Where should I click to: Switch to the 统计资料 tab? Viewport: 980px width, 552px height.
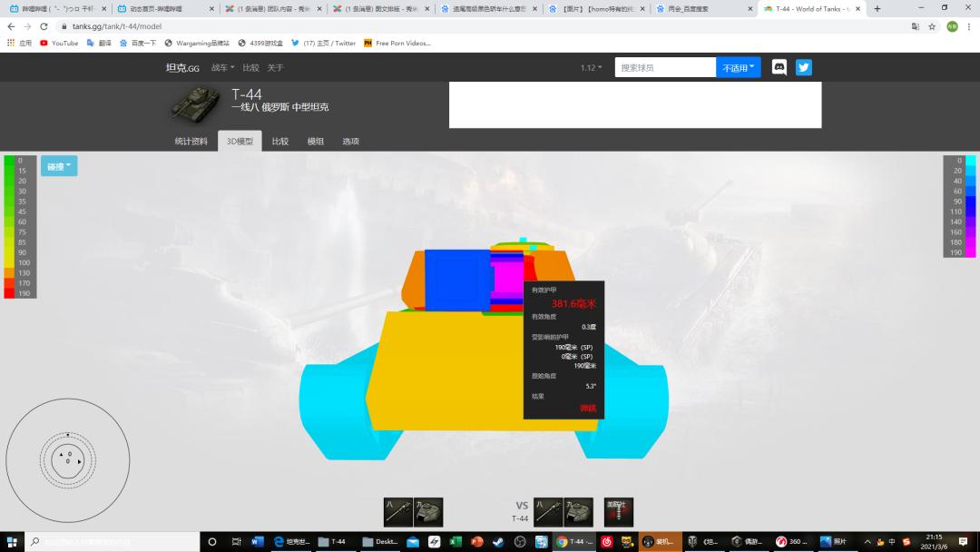pyautogui.click(x=191, y=142)
